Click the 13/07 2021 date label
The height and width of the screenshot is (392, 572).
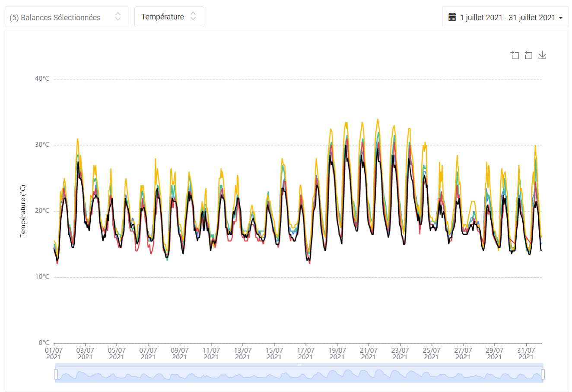243,354
